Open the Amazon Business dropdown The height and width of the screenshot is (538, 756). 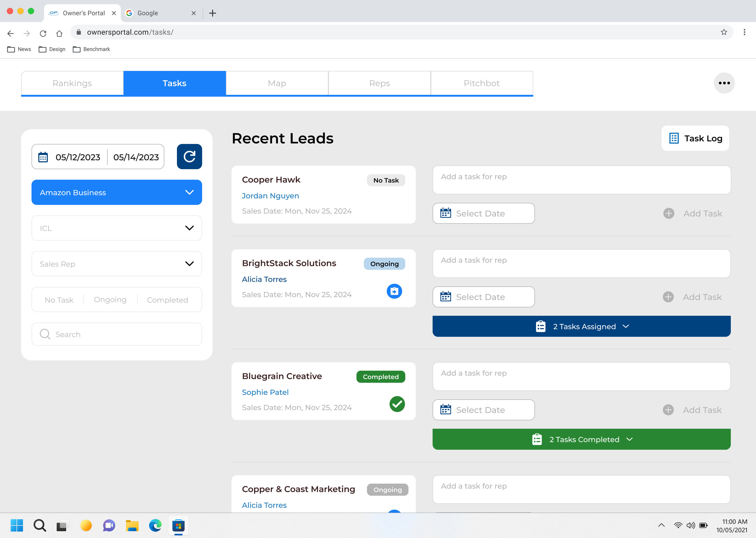tap(117, 193)
